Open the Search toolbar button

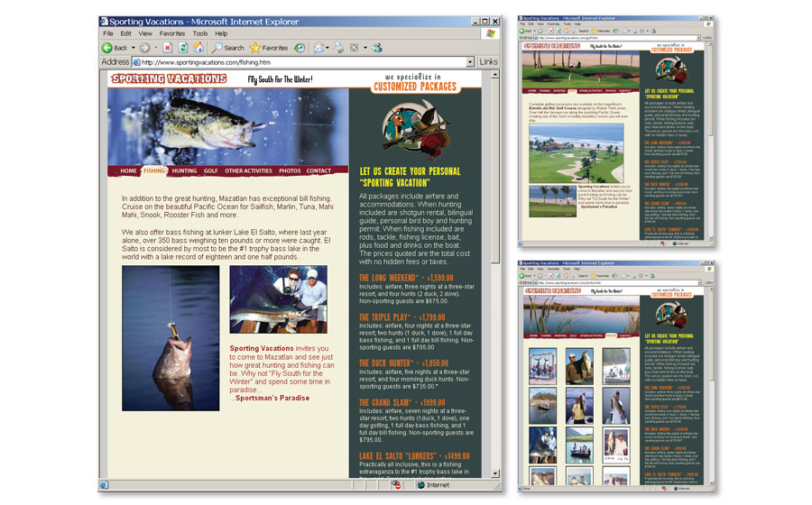[x=228, y=48]
